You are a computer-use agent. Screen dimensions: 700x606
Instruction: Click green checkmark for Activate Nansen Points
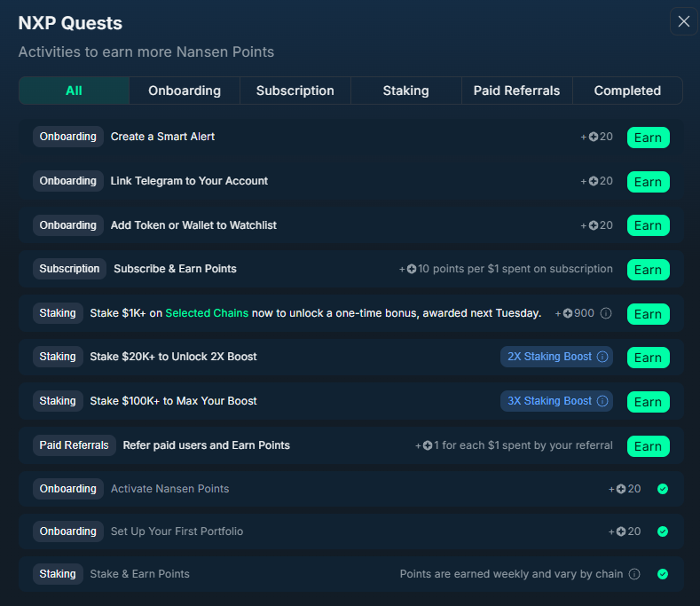663,489
